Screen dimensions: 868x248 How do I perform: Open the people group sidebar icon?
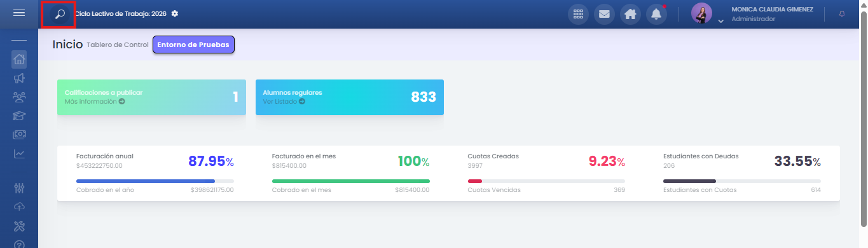(19, 97)
